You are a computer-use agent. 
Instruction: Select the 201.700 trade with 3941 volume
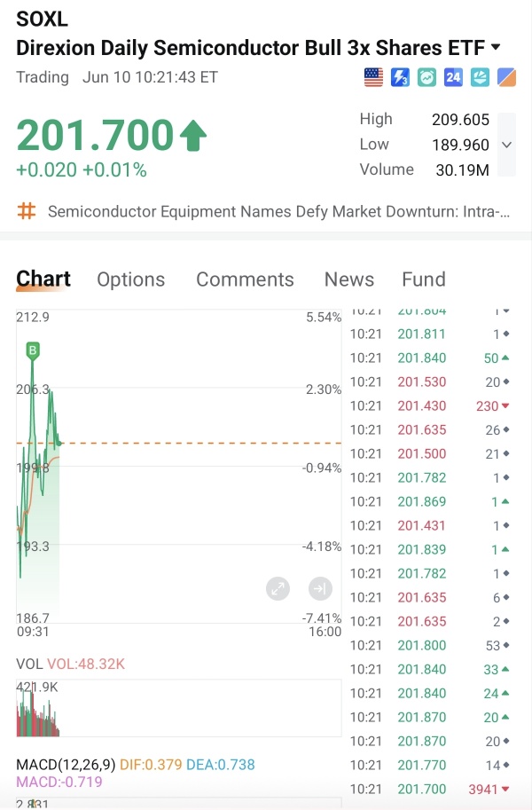click(430, 790)
